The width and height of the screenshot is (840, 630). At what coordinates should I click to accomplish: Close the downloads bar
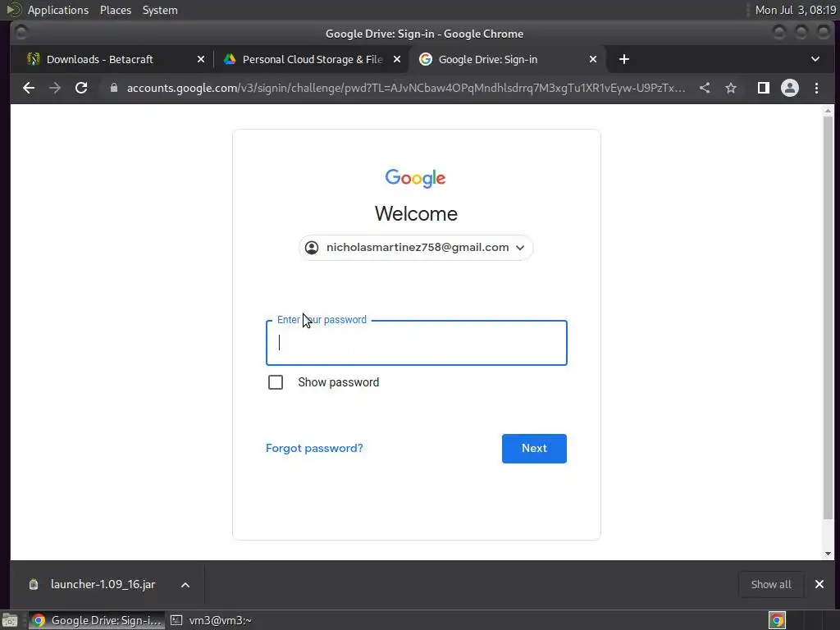point(819,584)
